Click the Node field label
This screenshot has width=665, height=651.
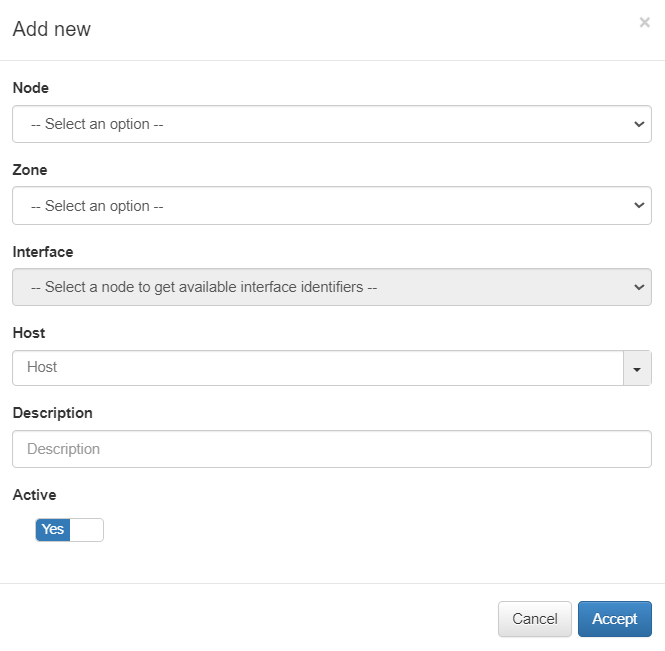30,88
